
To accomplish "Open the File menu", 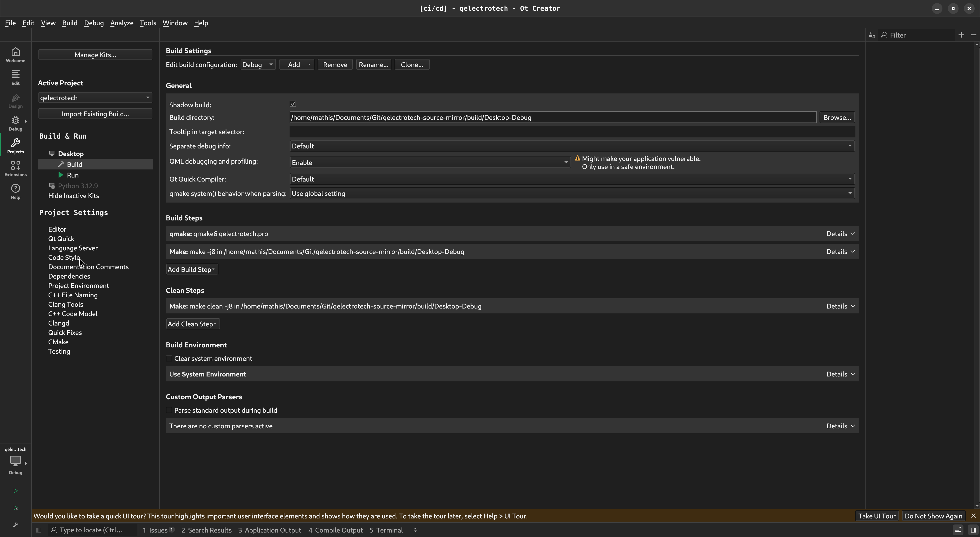I will 10,23.
